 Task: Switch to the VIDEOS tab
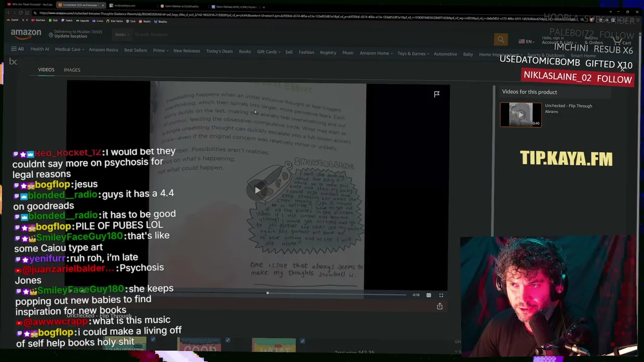46,70
